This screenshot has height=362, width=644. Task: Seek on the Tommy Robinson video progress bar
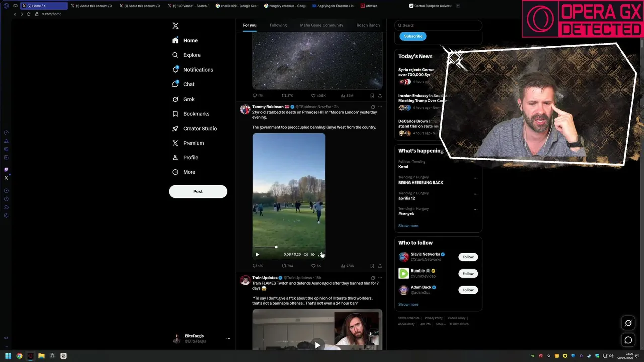288,247
